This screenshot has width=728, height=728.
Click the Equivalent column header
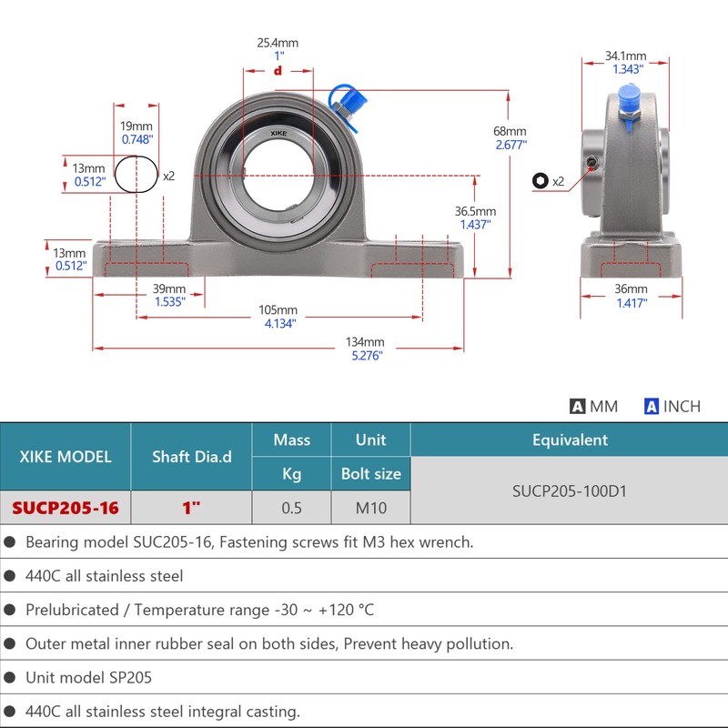[570, 440]
